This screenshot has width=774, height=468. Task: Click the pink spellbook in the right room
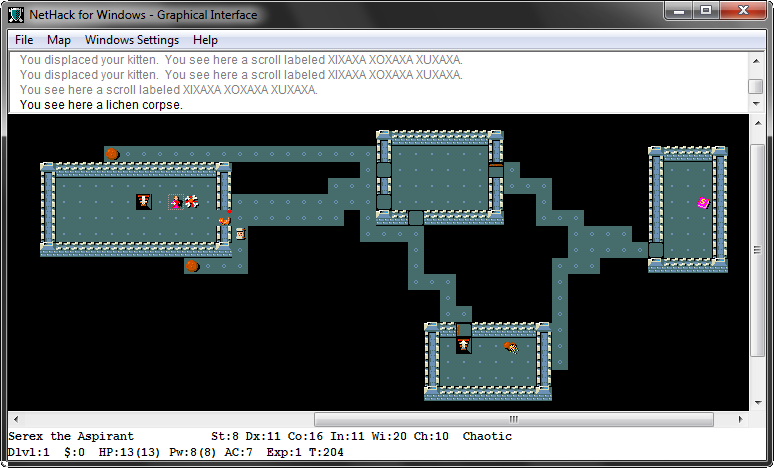(x=703, y=202)
